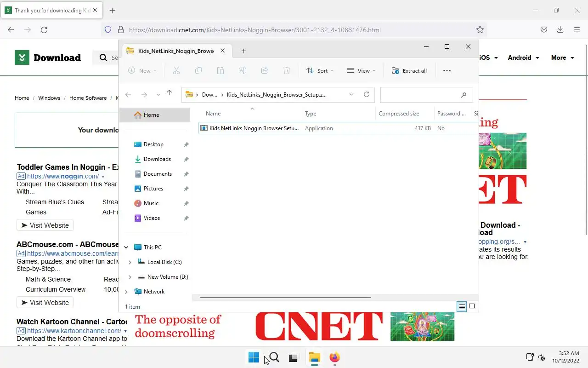Viewport: 588px width, 368px height.
Task: Open Explorer recent locations dropdown arrow
Action: tap(158, 95)
